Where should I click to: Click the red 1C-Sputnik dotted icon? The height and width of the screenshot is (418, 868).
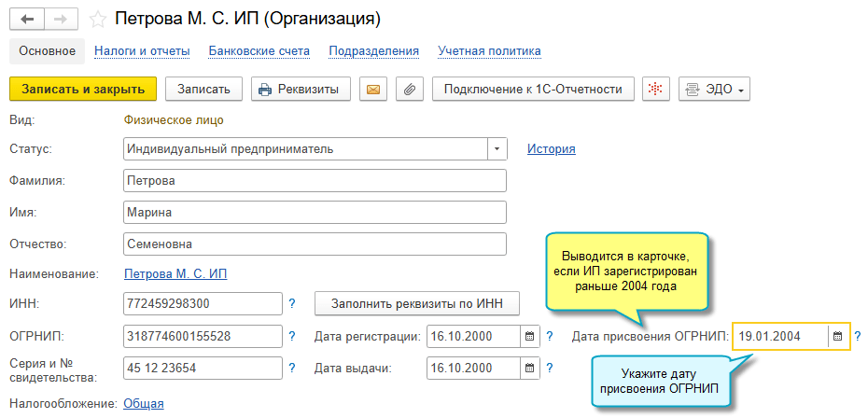click(x=656, y=89)
